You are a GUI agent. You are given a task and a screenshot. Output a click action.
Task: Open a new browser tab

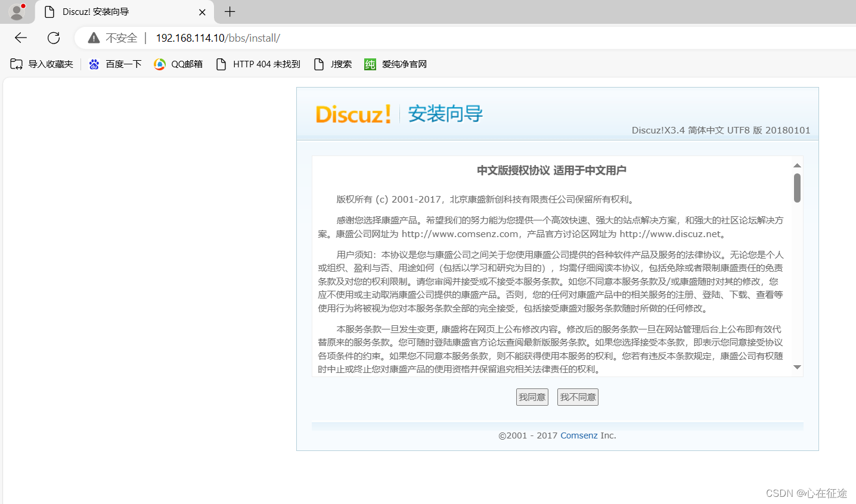229,11
